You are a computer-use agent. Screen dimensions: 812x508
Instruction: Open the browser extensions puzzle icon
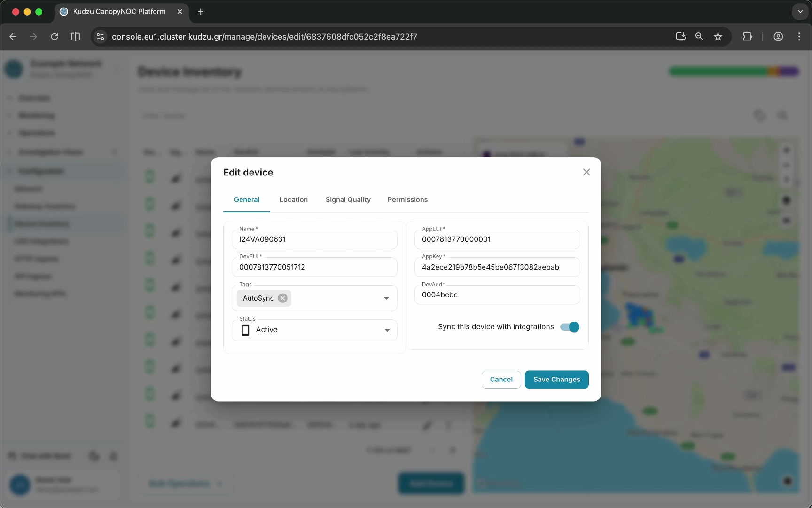[747, 37]
